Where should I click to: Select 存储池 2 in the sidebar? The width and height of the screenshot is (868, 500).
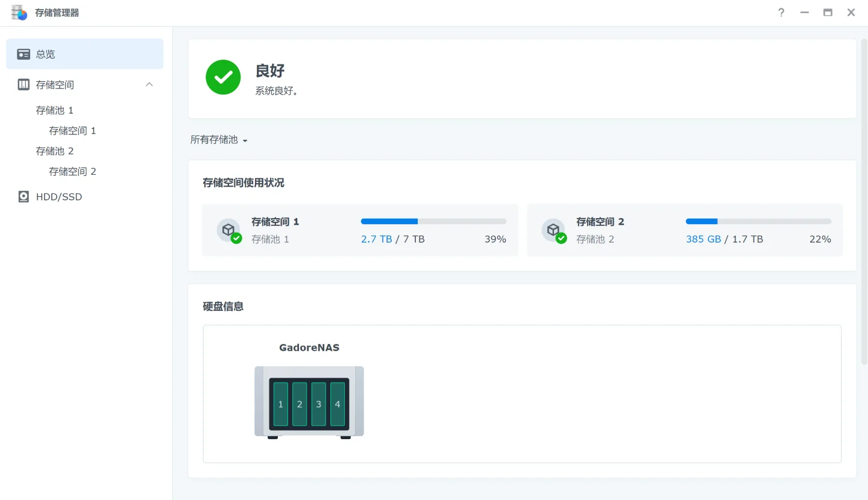click(x=54, y=151)
